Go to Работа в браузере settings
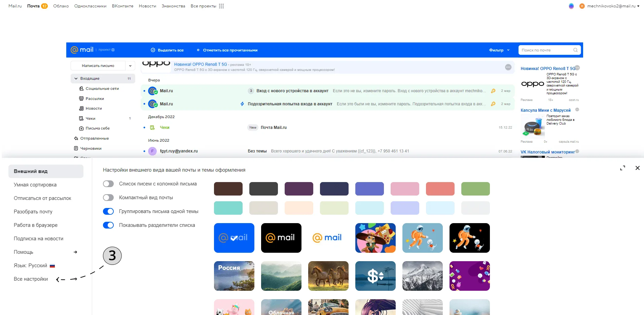644x315 pixels. pos(36,225)
